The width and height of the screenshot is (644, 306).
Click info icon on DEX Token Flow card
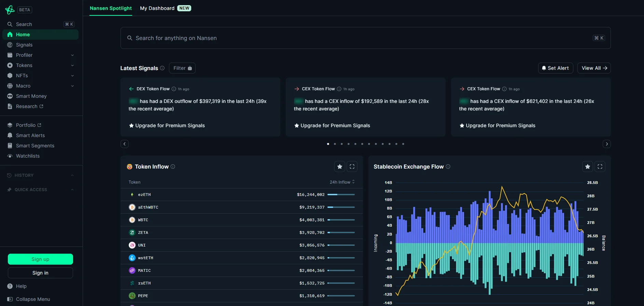[174, 89]
